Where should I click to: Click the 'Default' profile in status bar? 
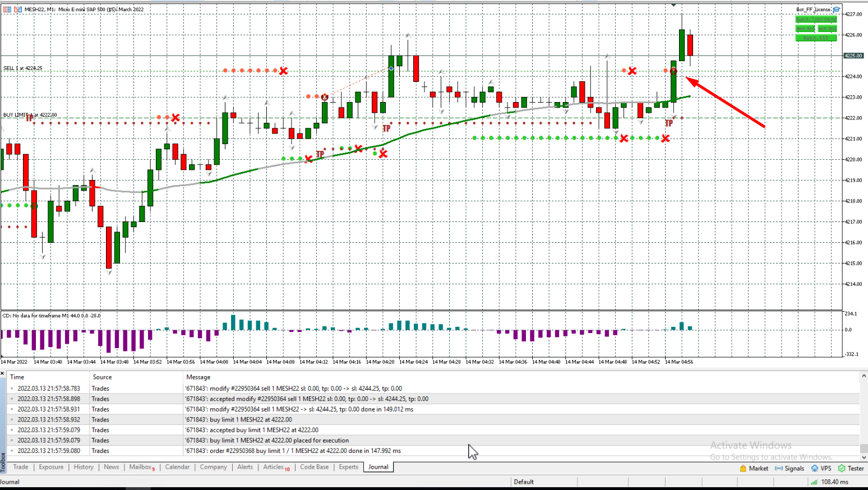point(524,482)
